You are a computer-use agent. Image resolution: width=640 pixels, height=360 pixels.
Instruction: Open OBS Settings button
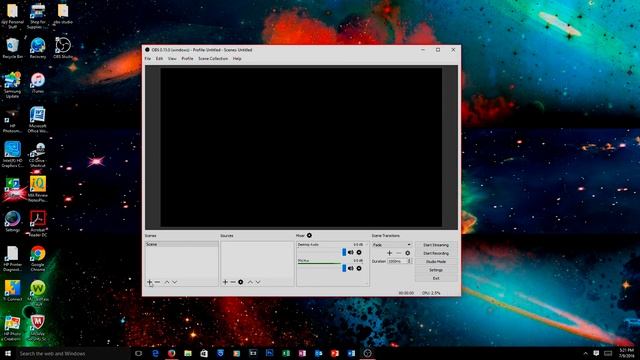tap(436, 270)
